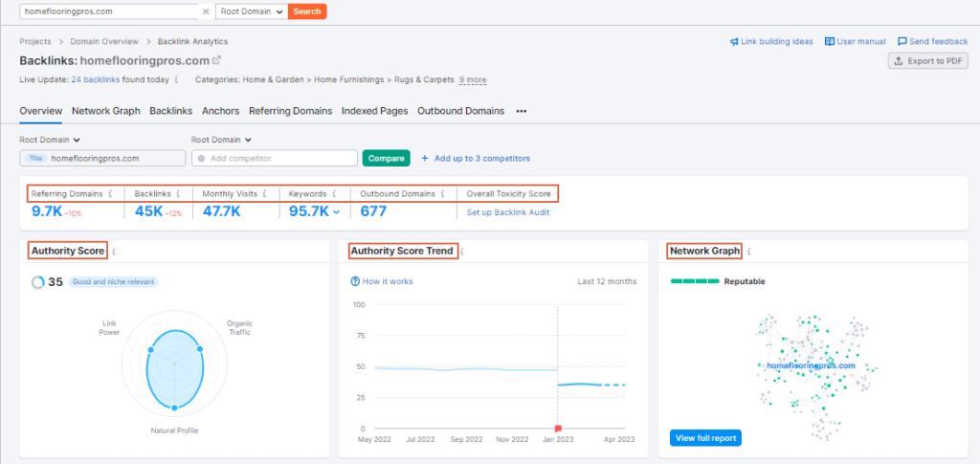Image resolution: width=980 pixels, height=464 pixels.
Task: Click the Add competitor input field
Action: [275, 158]
